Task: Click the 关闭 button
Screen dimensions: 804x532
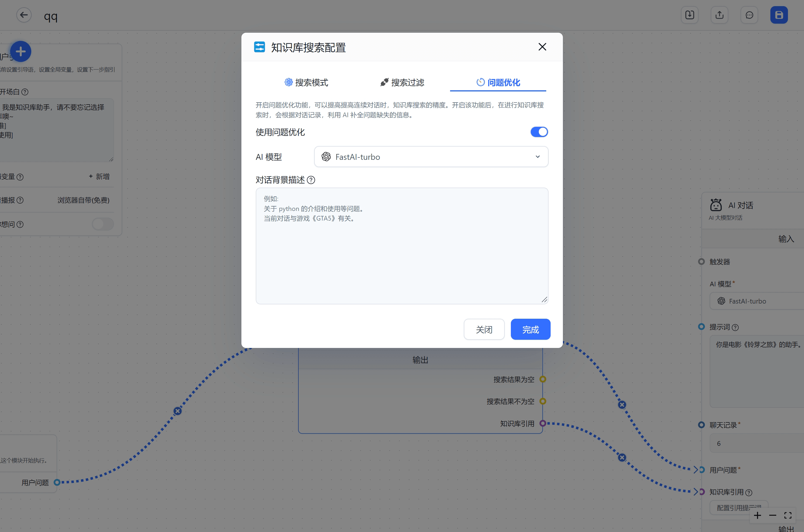Action: [x=484, y=329]
